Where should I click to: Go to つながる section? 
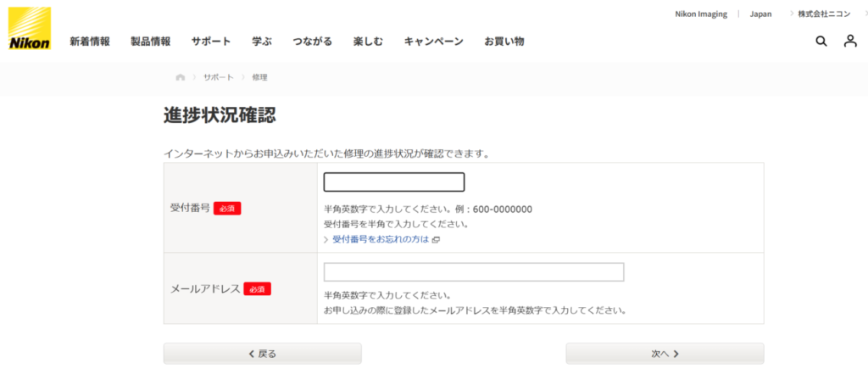312,41
